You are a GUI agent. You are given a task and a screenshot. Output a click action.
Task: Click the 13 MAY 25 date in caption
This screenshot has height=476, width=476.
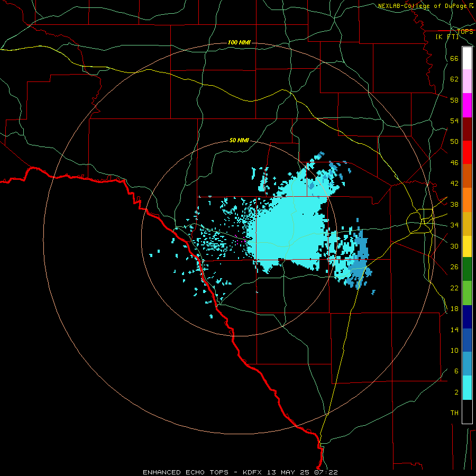pyautogui.click(x=288, y=472)
